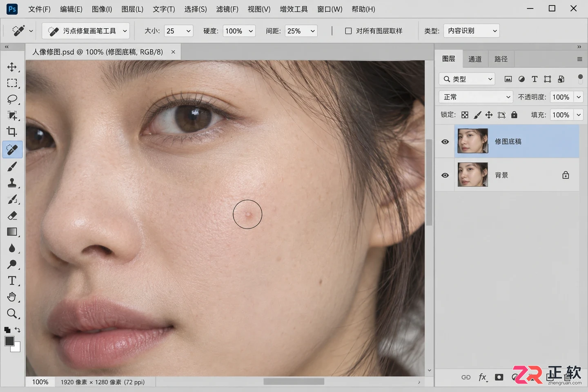Select the Hand tool
Screen dimensions: 588x392
pyautogui.click(x=12, y=297)
